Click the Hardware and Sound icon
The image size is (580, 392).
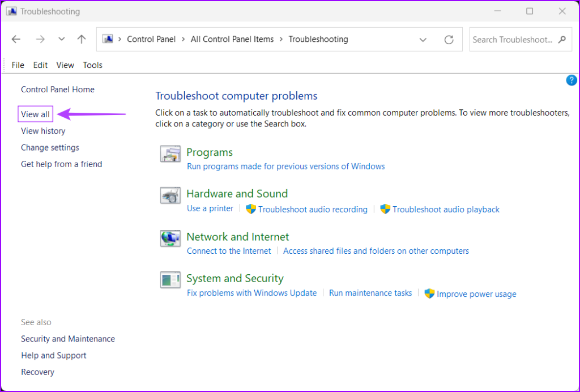point(170,195)
